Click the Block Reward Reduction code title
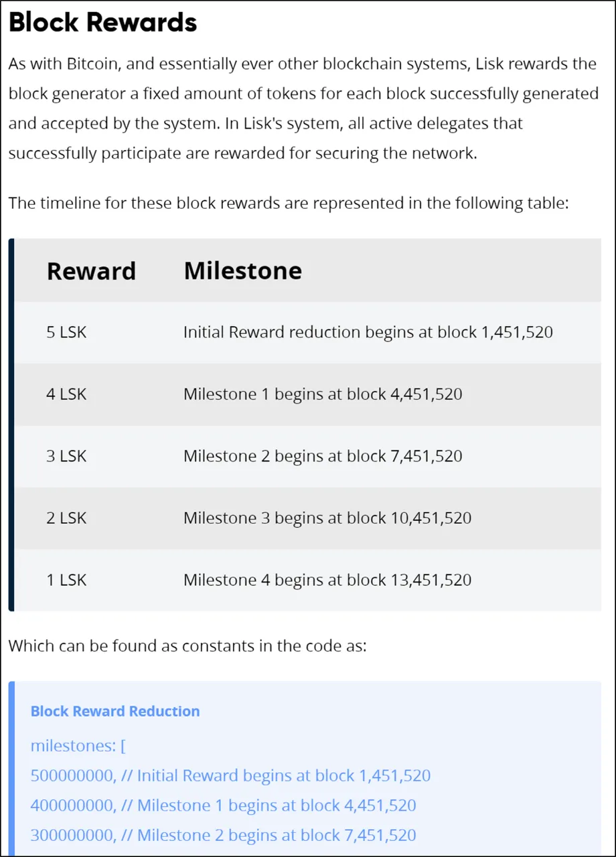 point(115,711)
